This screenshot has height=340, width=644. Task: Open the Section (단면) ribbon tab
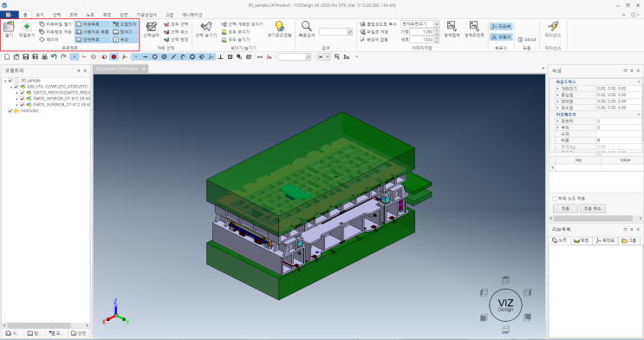[x=124, y=15]
